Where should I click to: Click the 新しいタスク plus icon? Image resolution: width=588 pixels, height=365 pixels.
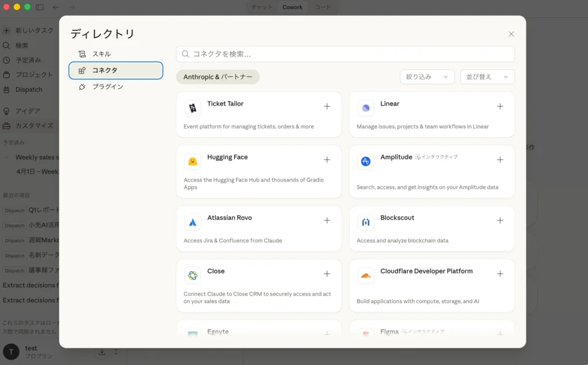(x=6, y=30)
